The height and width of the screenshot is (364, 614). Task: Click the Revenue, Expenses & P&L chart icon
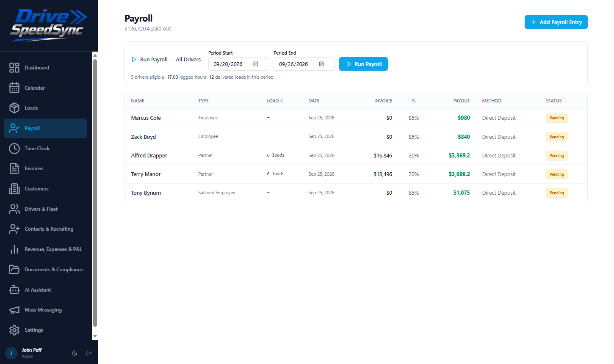[14, 249]
